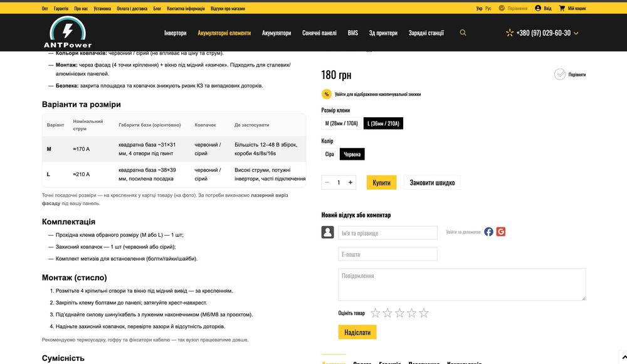Select terminal size L (36мм / 210А)
The image size is (627, 364).
[383, 123]
